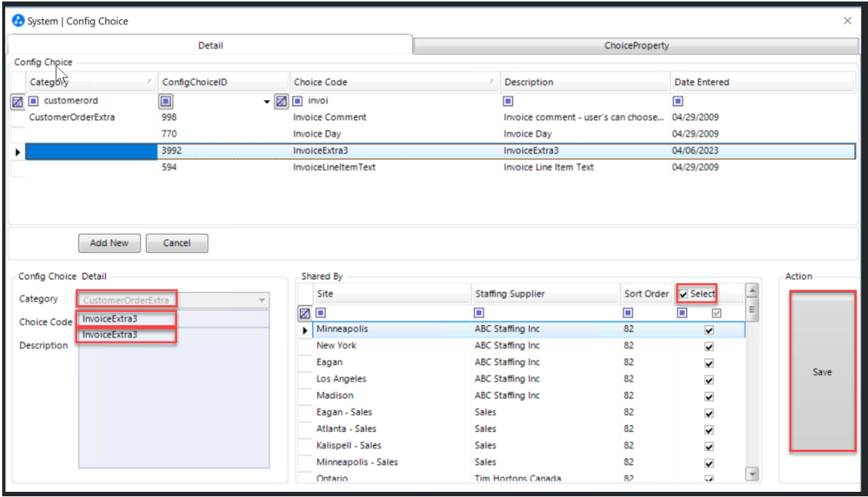Screen dimensions: 868x497
Task: Click the Cancel button
Action: tap(177, 243)
